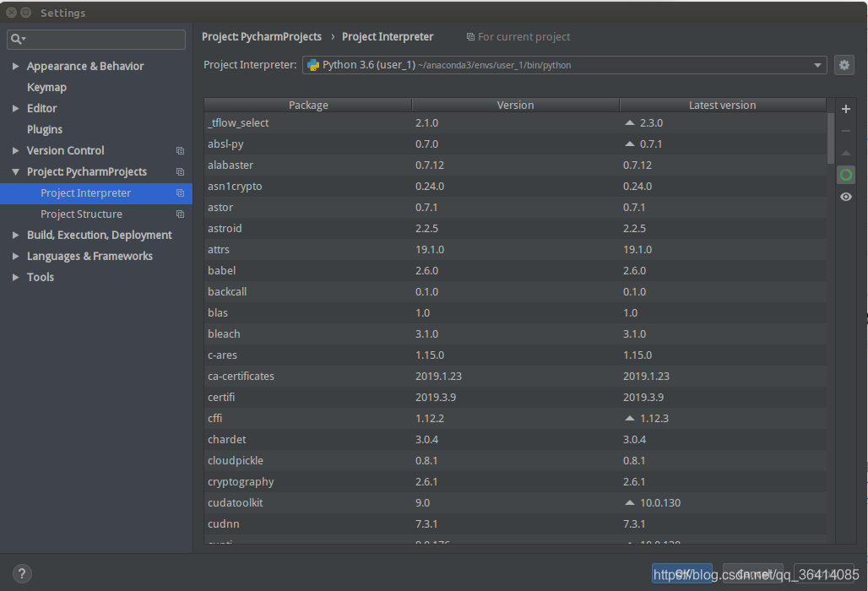This screenshot has width=868, height=591.
Task: Select the blas package row
Action: click(x=515, y=312)
